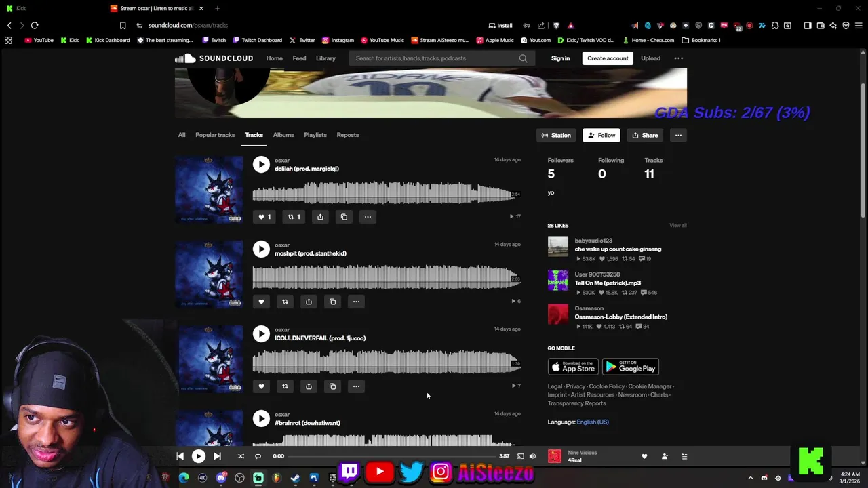Open the Twitch Dashboard bookmark

256,40
